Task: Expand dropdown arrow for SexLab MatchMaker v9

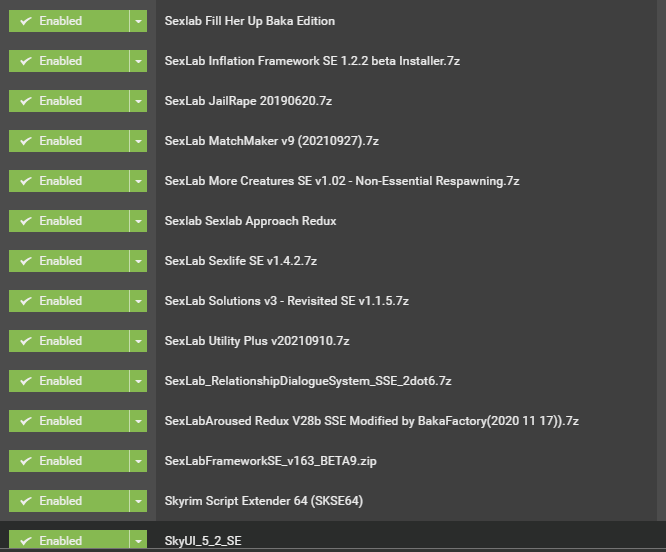Action: tap(138, 141)
